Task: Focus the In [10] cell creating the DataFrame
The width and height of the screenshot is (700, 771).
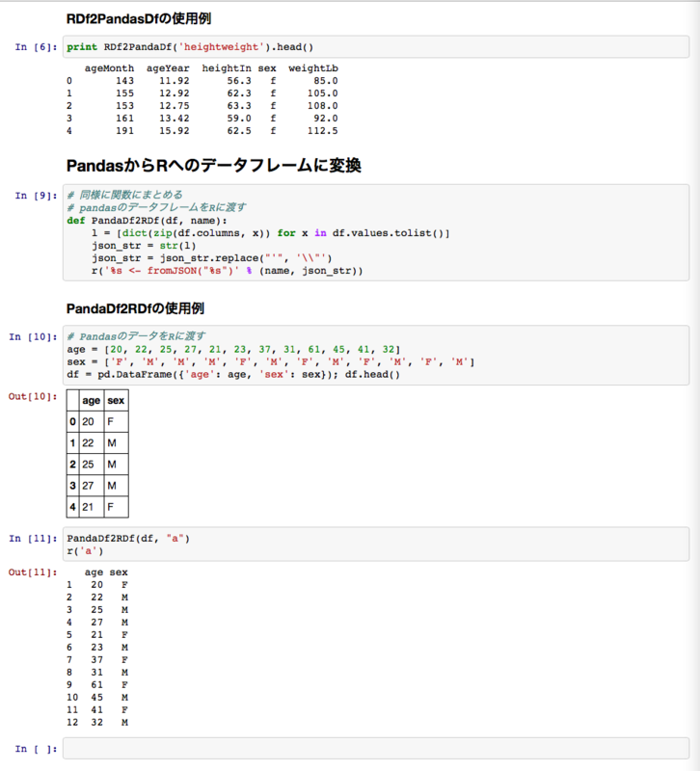Action: pos(376,355)
